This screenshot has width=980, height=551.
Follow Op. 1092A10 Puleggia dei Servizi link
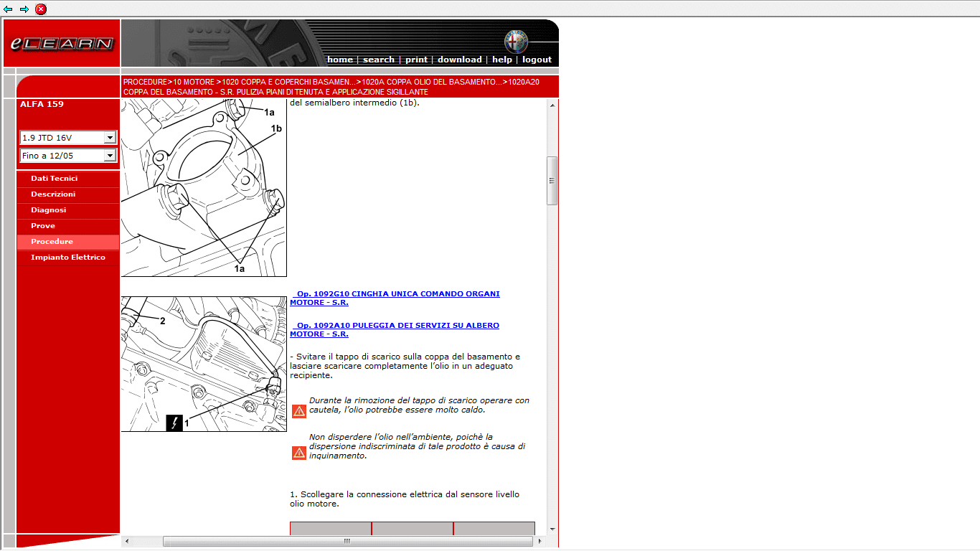[395, 329]
